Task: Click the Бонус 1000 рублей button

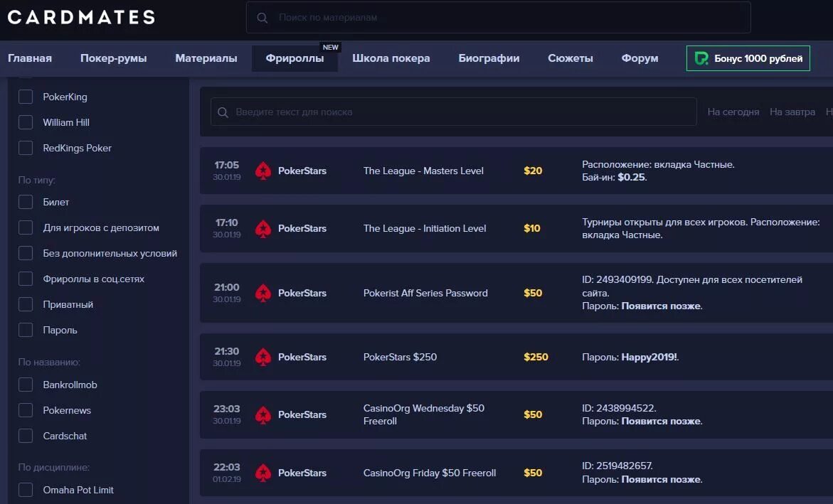Action: tap(748, 58)
